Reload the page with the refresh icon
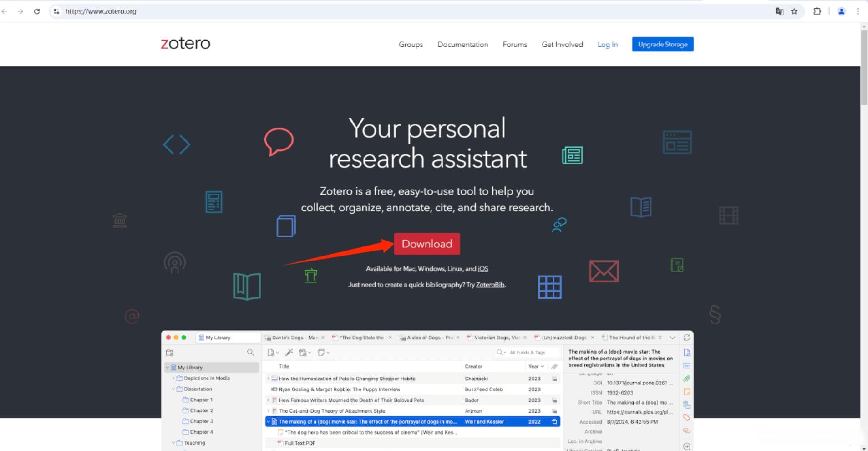868x451 pixels. pos(37,11)
